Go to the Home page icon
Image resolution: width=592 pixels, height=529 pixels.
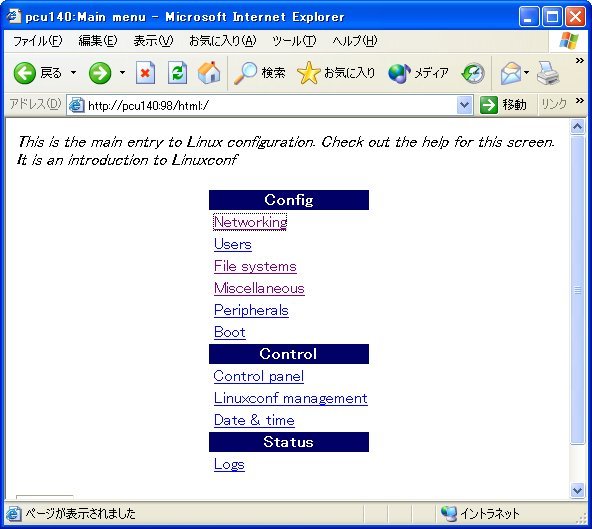click(209, 72)
